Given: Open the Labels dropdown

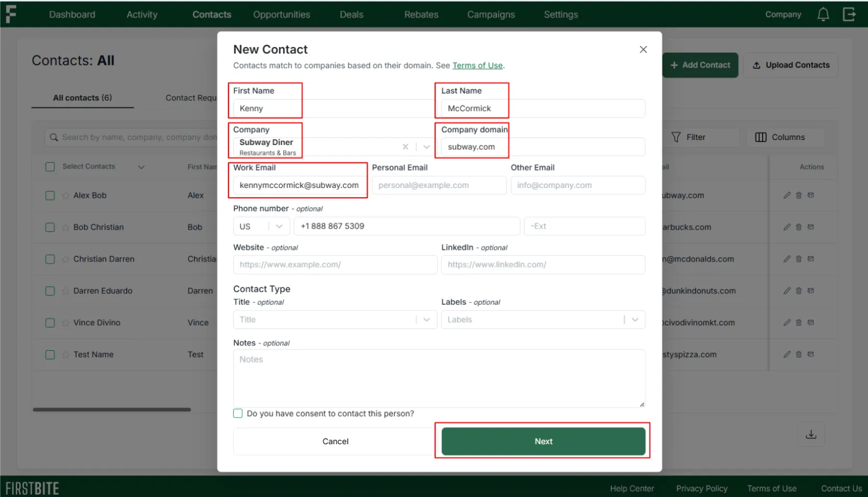Looking at the screenshot, I should pyautogui.click(x=543, y=319).
